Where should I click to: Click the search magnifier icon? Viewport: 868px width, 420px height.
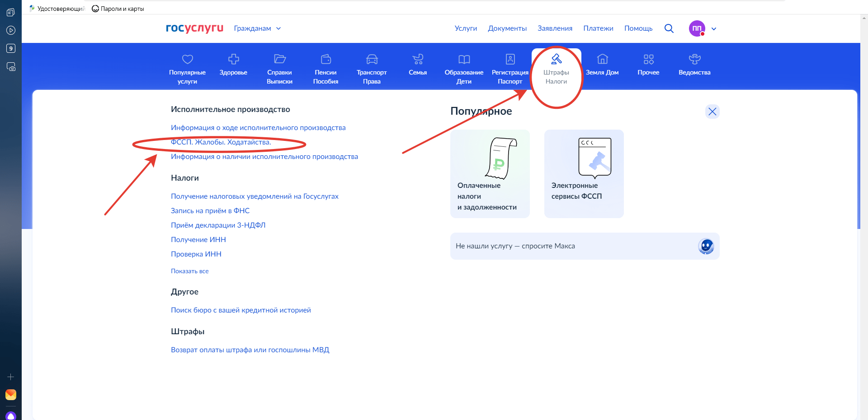[x=669, y=28]
